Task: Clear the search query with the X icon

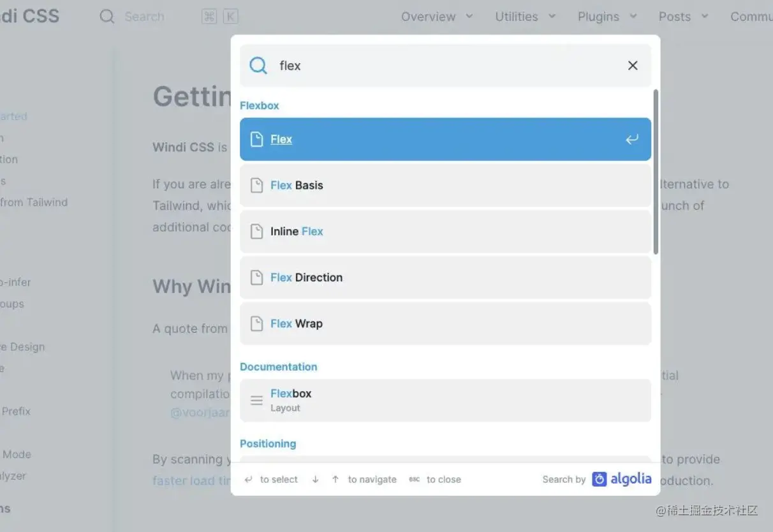Action: (633, 66)
